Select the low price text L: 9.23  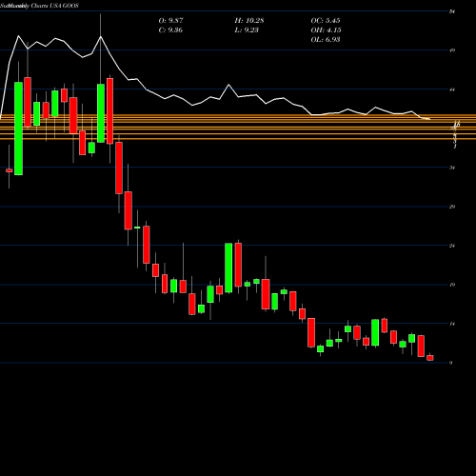click(x=247, y=30)
